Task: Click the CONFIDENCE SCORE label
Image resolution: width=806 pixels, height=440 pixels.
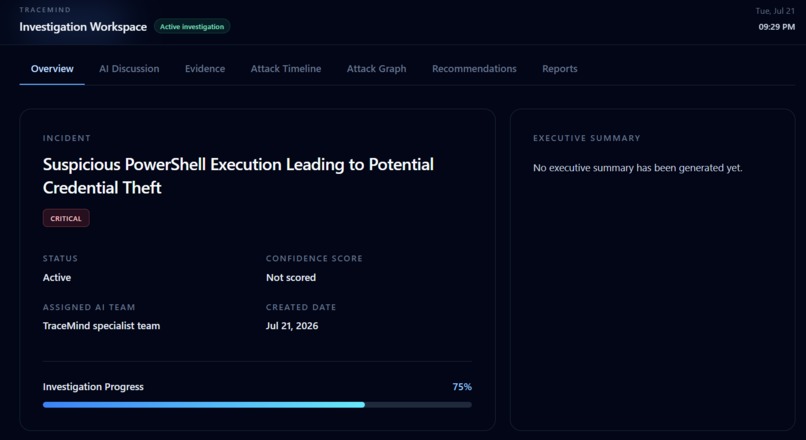Action: 314,259
